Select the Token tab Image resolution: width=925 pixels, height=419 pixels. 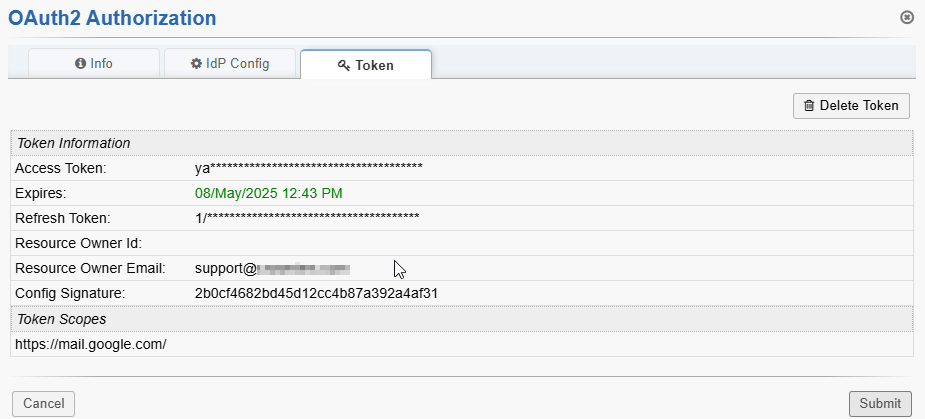tap(366, 65)
